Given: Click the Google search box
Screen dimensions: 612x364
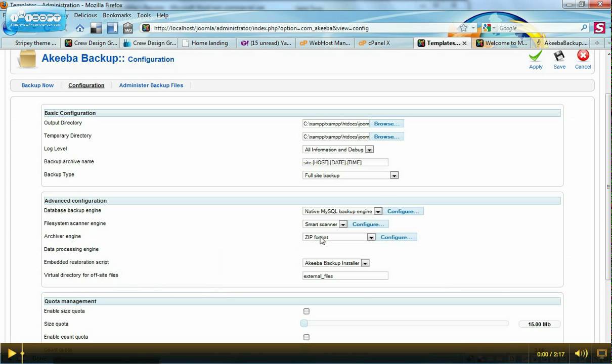Looking at the screenshot, I should coord(538,28).
